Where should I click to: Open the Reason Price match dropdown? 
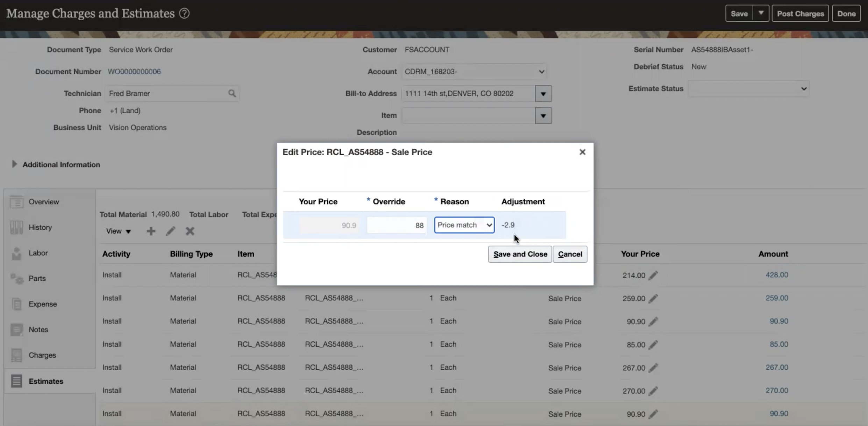[x=464, y=225]
